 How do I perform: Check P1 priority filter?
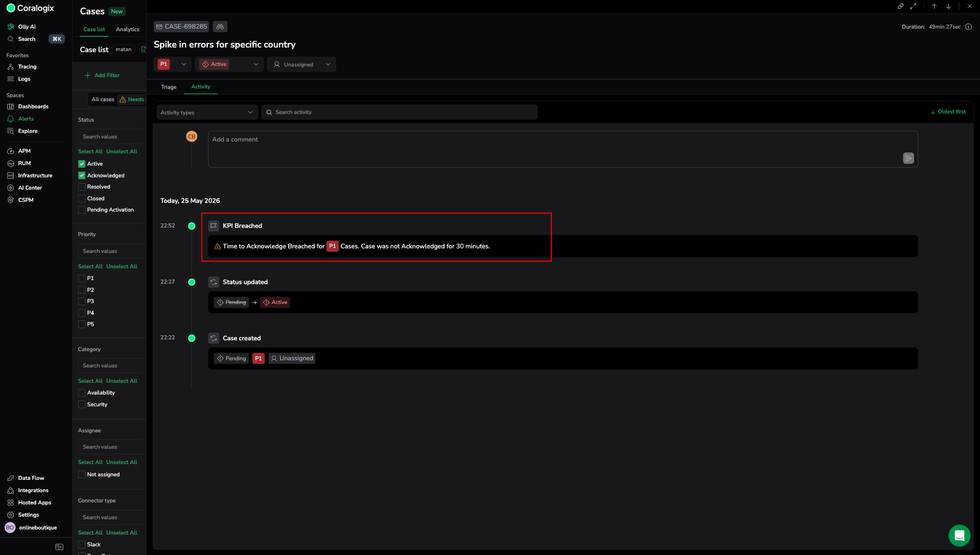pos(82,278)
